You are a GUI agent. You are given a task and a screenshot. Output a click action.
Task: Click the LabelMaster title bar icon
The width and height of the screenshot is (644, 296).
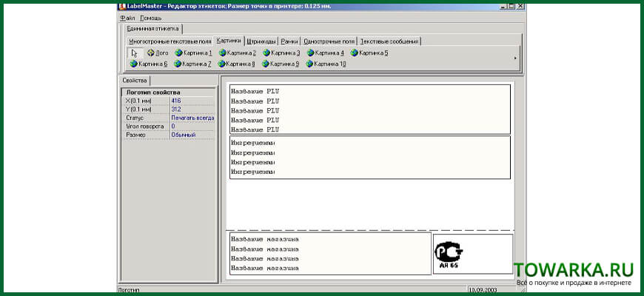pos(122,6)
